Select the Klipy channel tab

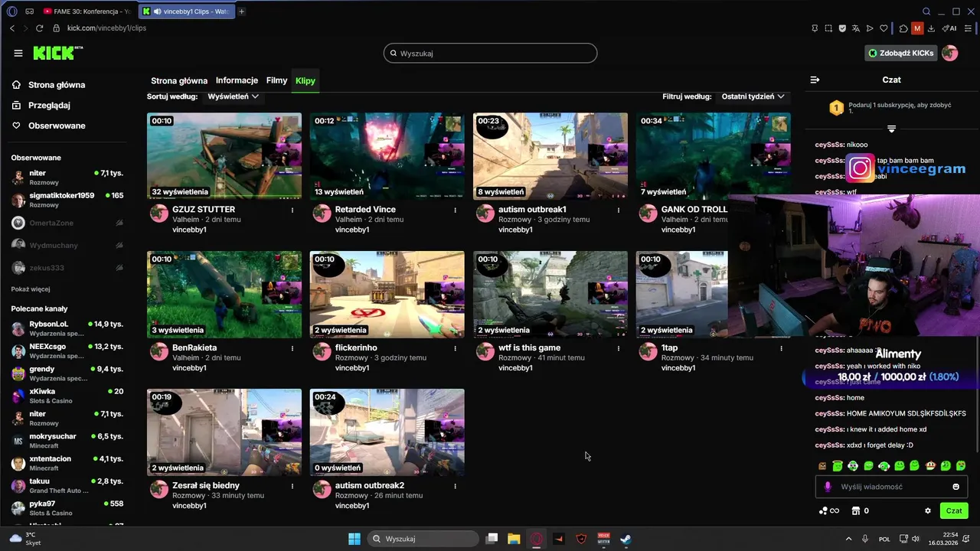click(x=305, y=80)
